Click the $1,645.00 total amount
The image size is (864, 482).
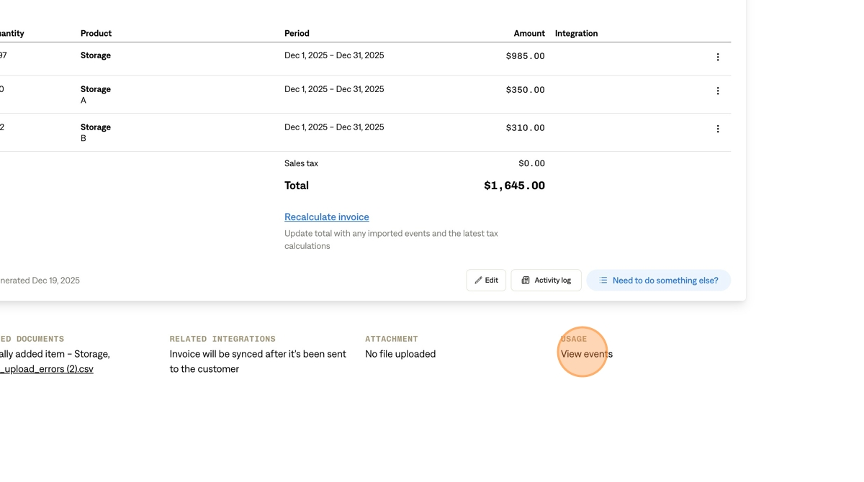pyautogui.click(x=514, y=186)
